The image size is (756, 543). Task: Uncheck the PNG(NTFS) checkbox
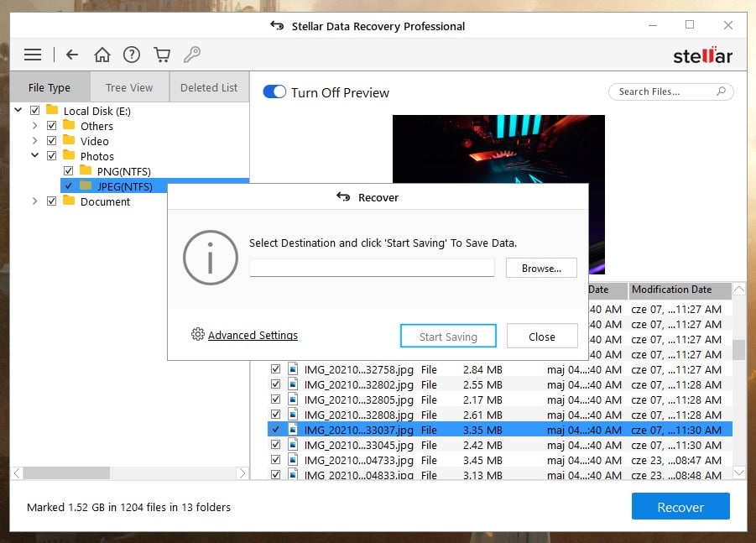click(x=69, y=170)
